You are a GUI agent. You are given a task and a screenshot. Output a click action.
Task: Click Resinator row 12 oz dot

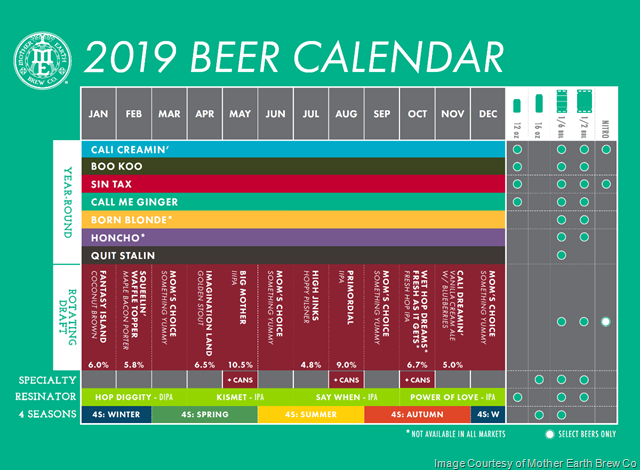[517, 397]
